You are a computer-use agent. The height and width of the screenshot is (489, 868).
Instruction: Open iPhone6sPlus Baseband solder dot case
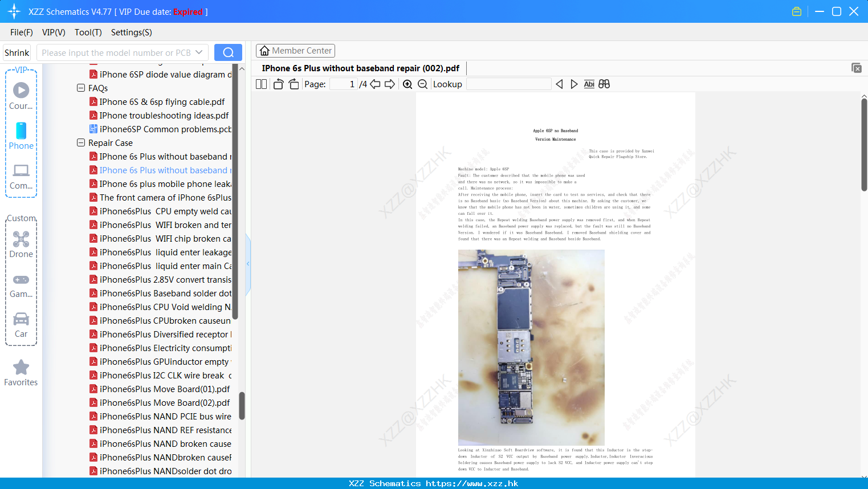point(161,294)
